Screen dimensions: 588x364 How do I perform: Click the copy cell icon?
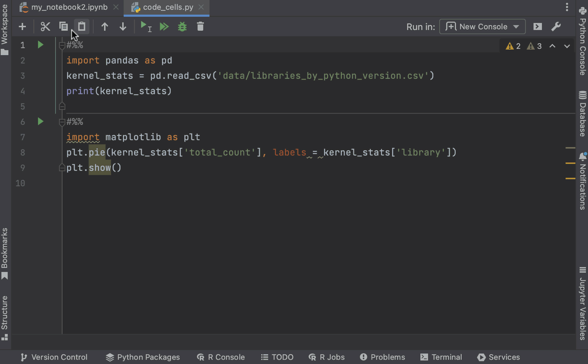(x=64, y=27)
